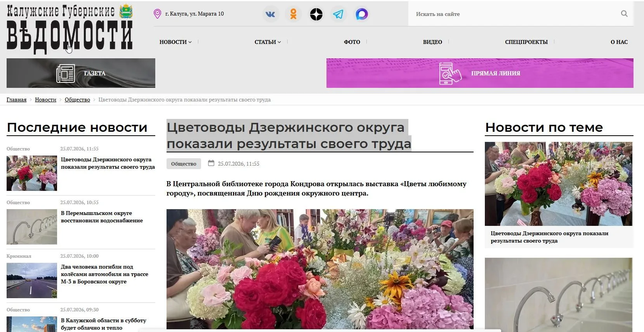
Task: Click the address text г. Калуга, ул. Марата 10
Action: point(194,14)
